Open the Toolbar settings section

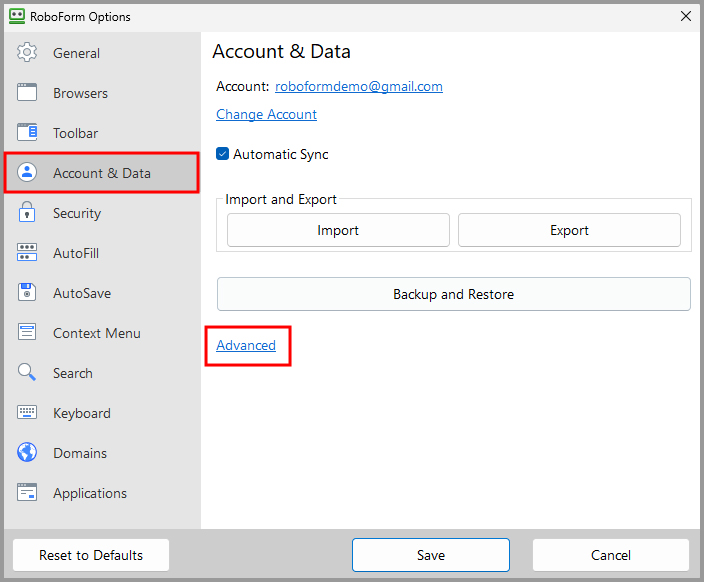tap(103, 133)
